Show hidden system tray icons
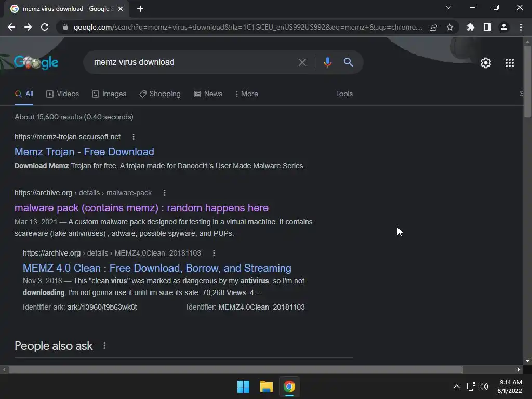The height and width of the screenshot is (399, 532). point(457,387)
